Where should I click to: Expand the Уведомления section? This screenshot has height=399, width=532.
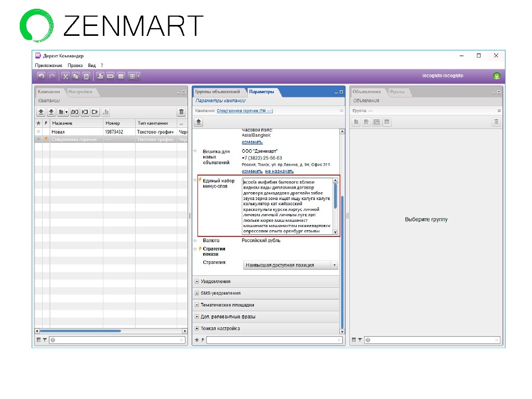[197, 282]
